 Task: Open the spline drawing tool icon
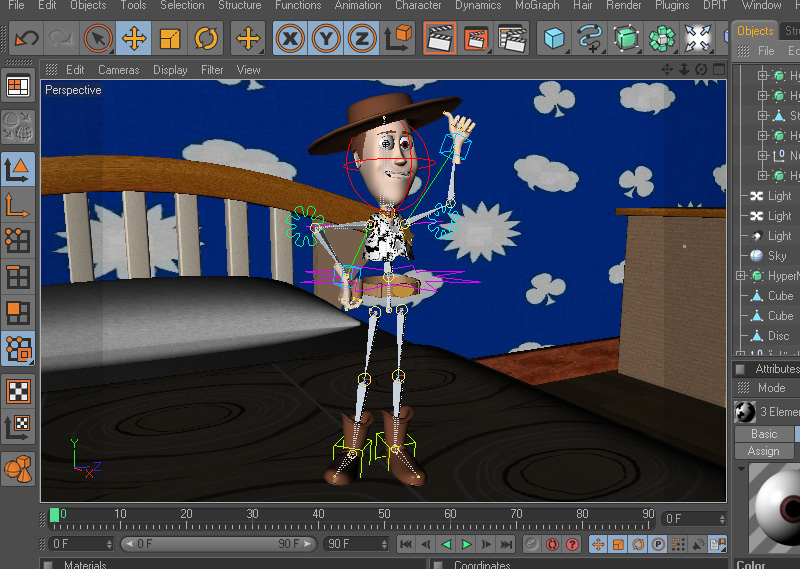click(x=590, y=38)
